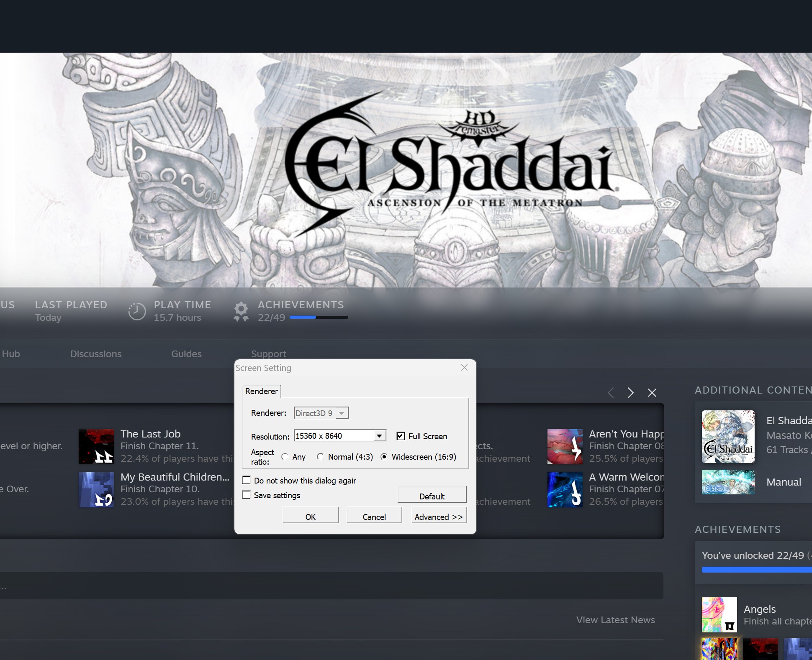Select Normal (4:3) aspect ratio
812x660 pixels.
pyautogui.click(x=321, y=457)
